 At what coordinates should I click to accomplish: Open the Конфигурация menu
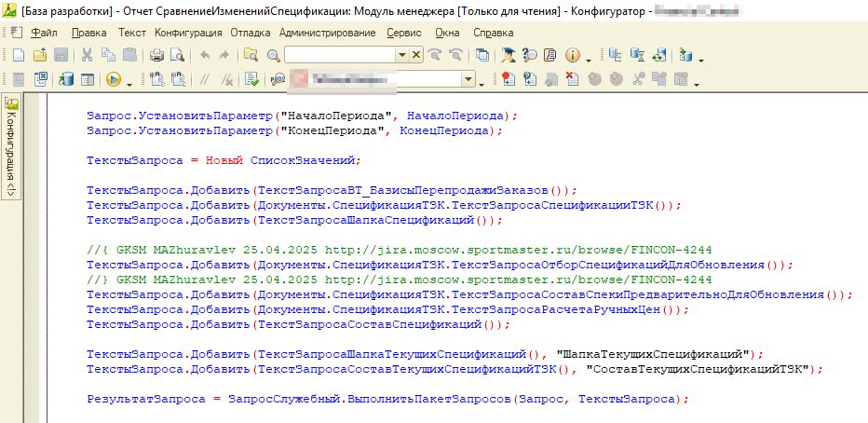(x=188, y=33)
